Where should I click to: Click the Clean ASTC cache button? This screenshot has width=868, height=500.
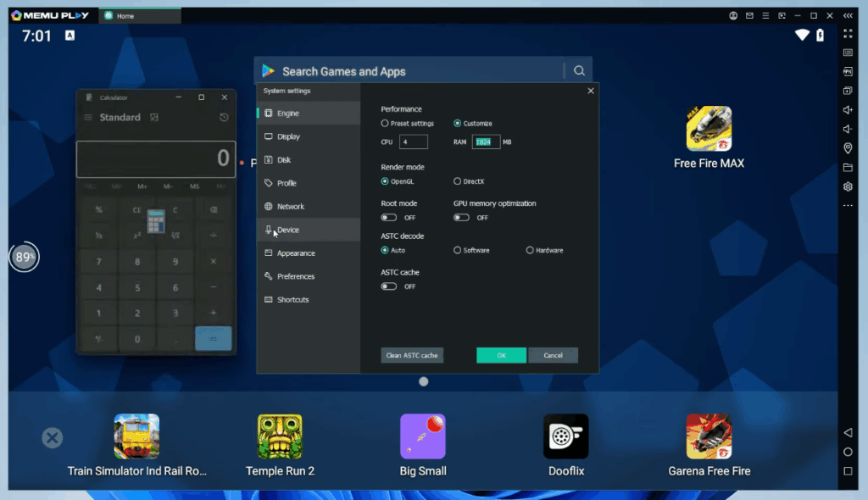coord(412,355)
